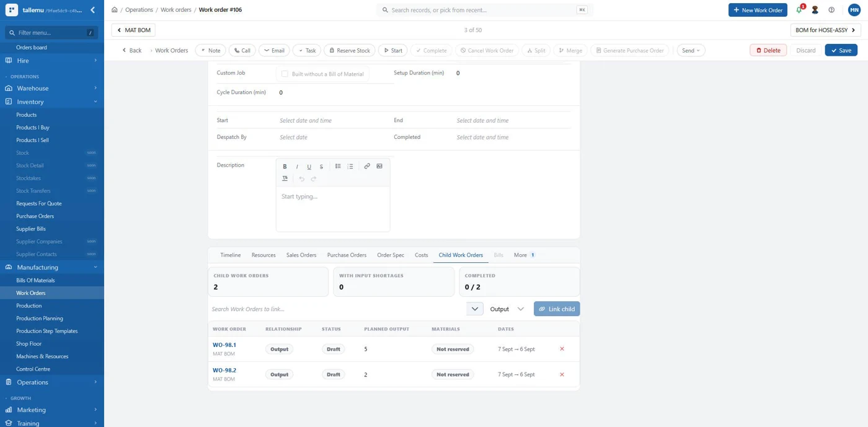Expand the work order search dropdown arrow
The height and width of the screenshot is (427, 868).
tap(475, 309)
